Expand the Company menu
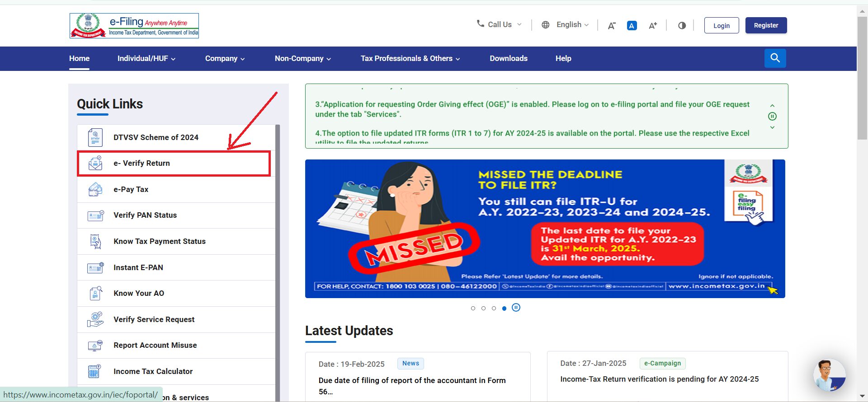 pos(225,58)
